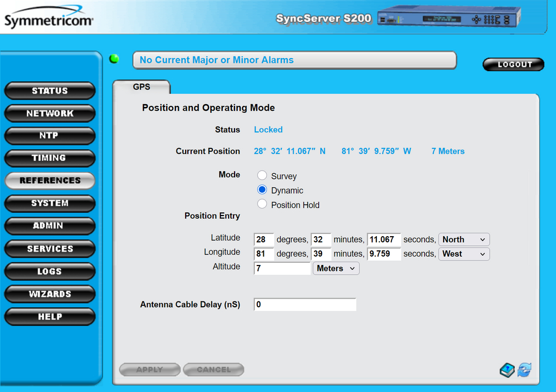The width and height of the screenshot is (556, 392).
Task: Click the Symmetricom logo
Action: coord(49,19)
